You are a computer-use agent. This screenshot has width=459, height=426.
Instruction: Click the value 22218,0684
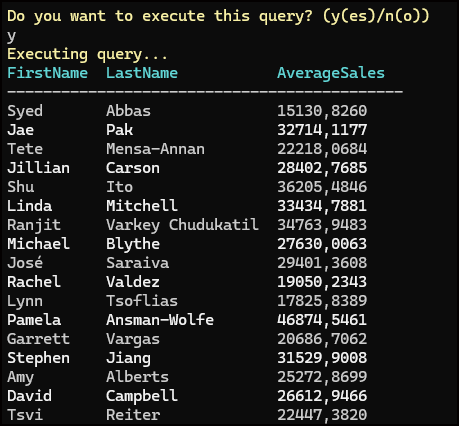[x=322, y=149]
